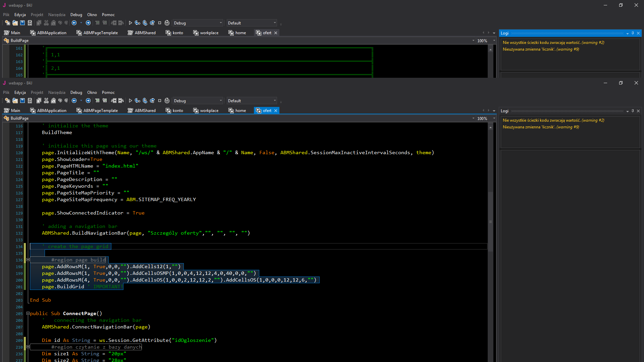Close the ofert tab in lower window
Viewport: 644px width, 362px height.
[276, 111]
